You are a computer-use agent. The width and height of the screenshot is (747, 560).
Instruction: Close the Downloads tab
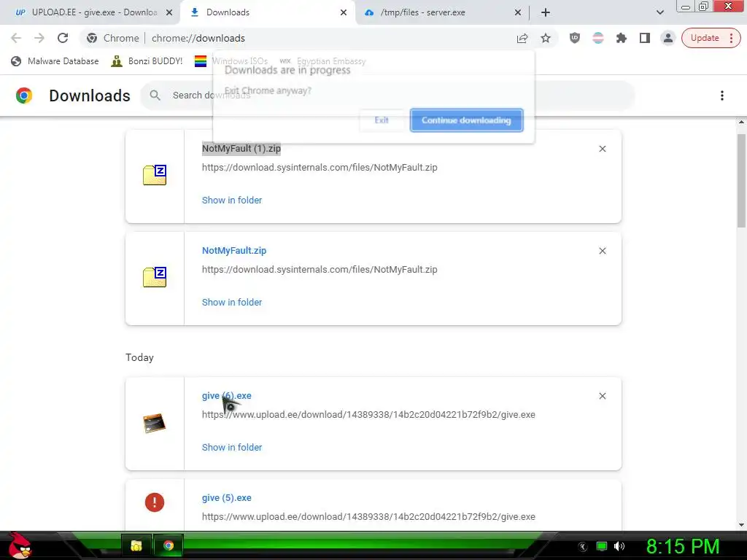[x=344, y=13]
